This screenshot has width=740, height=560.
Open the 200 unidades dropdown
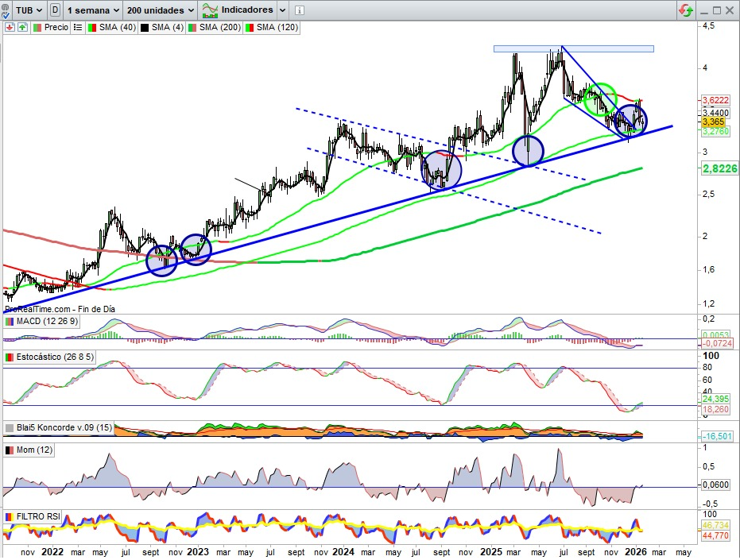[x=161, y=10]
